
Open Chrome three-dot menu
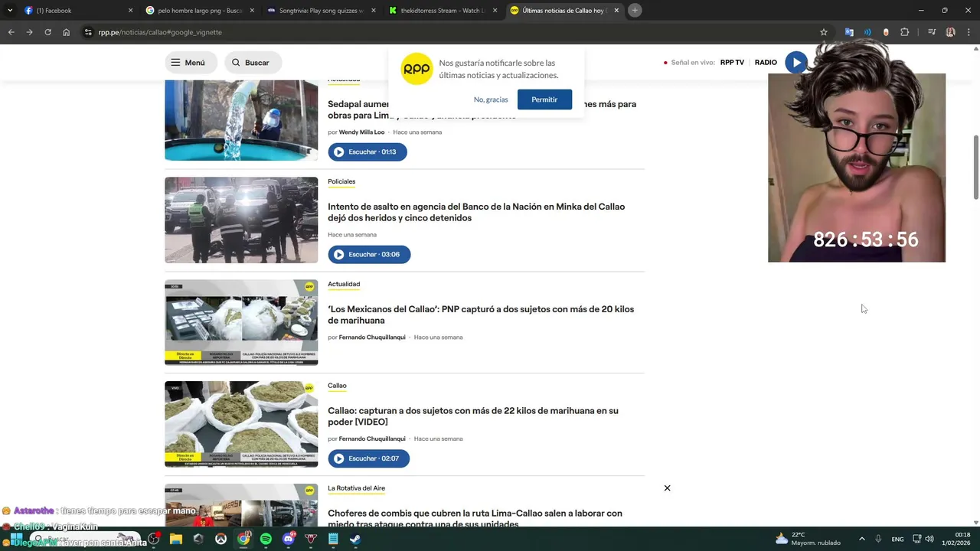[969, 32]
